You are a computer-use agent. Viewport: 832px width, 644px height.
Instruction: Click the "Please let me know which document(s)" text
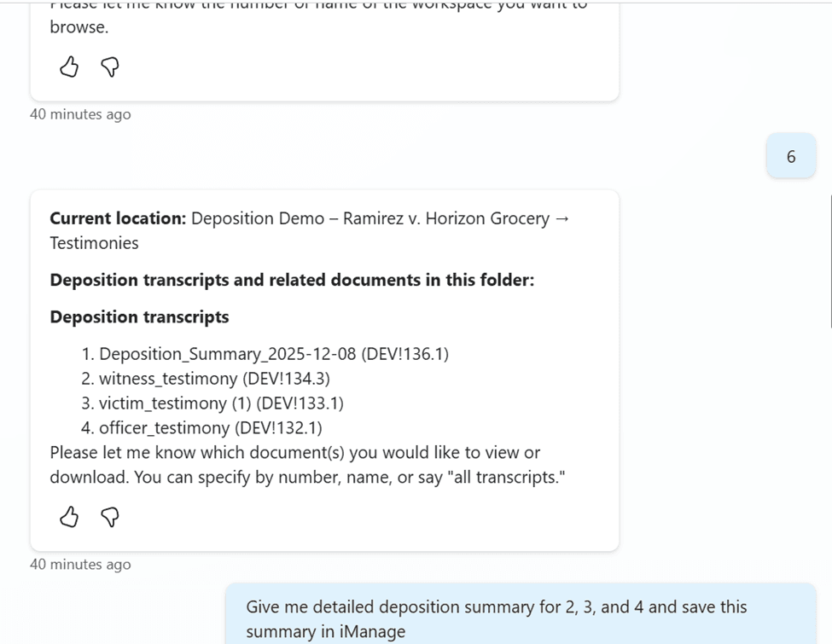[294, 453]
